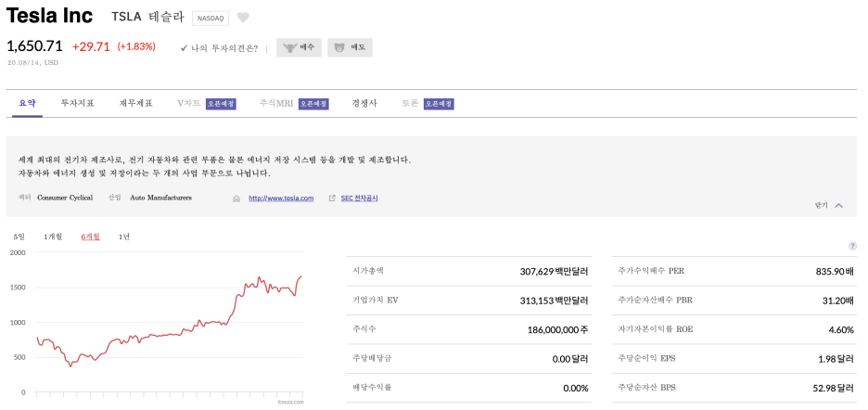Image resolution: width=868 pixels, height=410 pixels.
Task: Click the EPS value 1.98 달러
Action: [x=836, y=359]
